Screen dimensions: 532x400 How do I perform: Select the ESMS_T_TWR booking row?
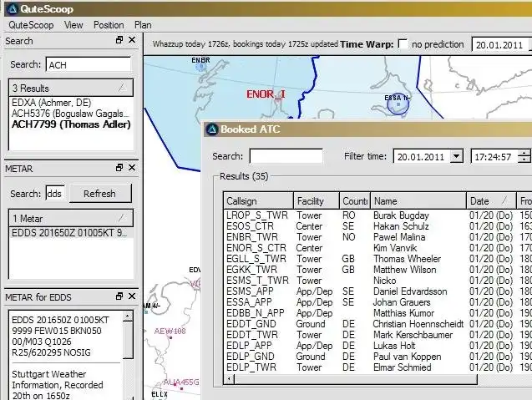pyautogui.click(x=377, y=281)
